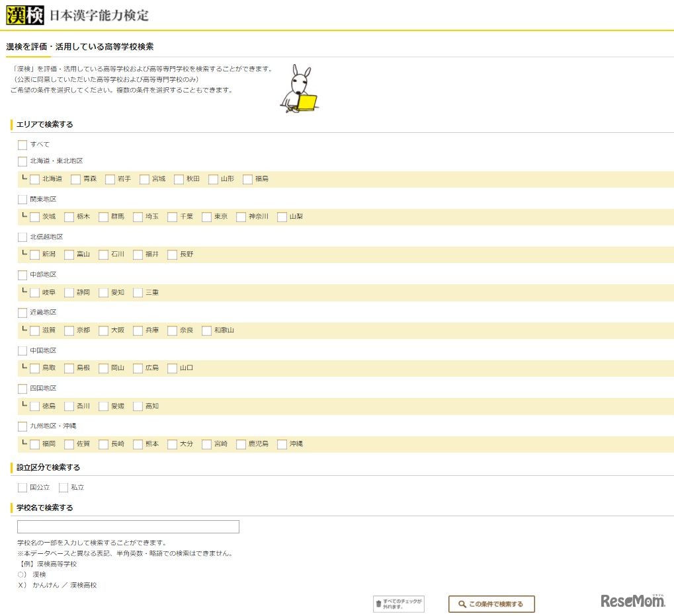Image resolution: width=674 pixels, height=616 pixels.
Task: Check the 大阪 checkbox
Action: 104,330
